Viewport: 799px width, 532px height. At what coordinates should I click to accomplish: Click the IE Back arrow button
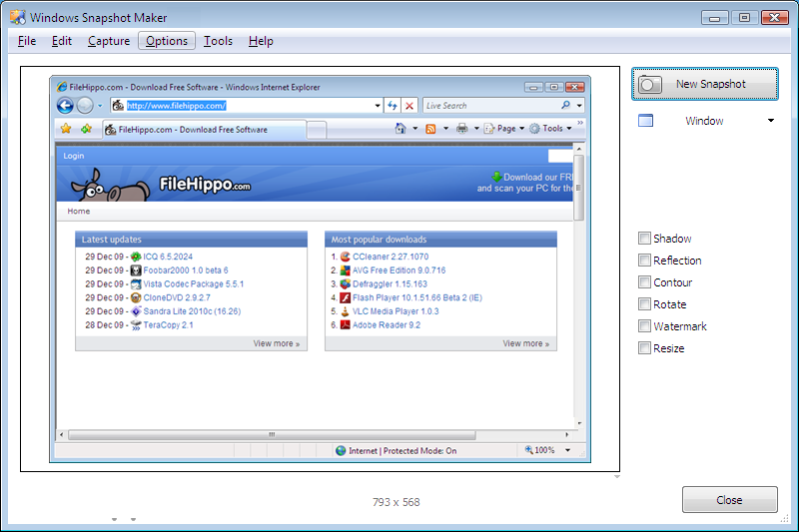pyautogui.click(x=65, y=106)
